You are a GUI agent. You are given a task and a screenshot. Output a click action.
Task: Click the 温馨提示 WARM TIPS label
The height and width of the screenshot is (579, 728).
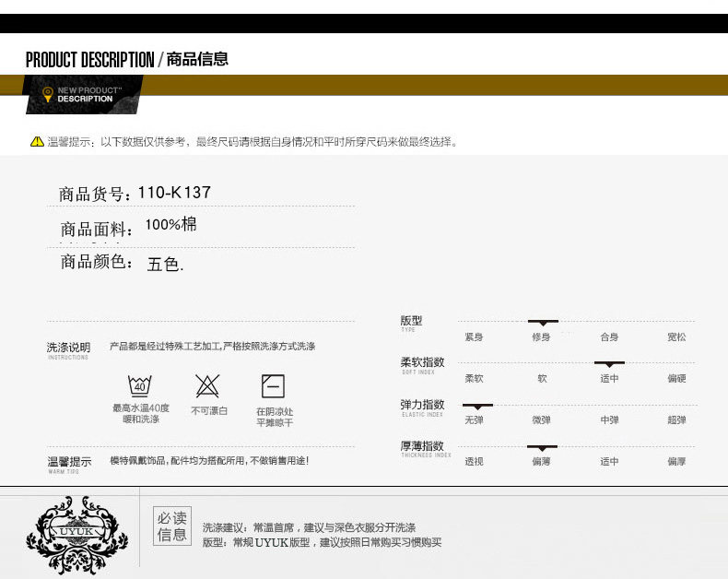point(69,465)
